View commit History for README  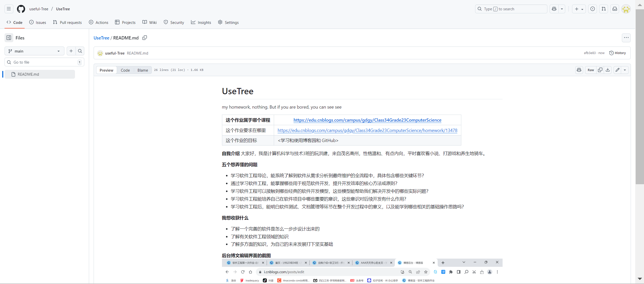[x=617, y=53]
